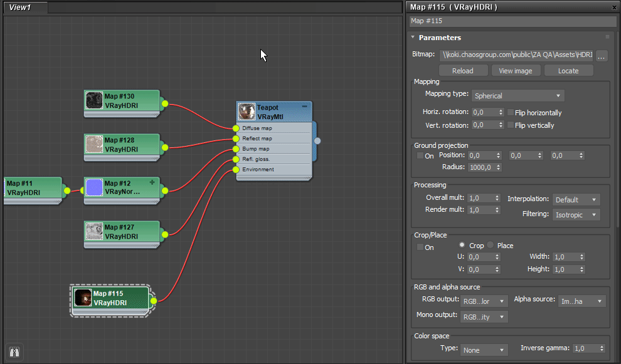Switch to the View1 tab
This screenshot has height=364, width=621.
(20, 8)
